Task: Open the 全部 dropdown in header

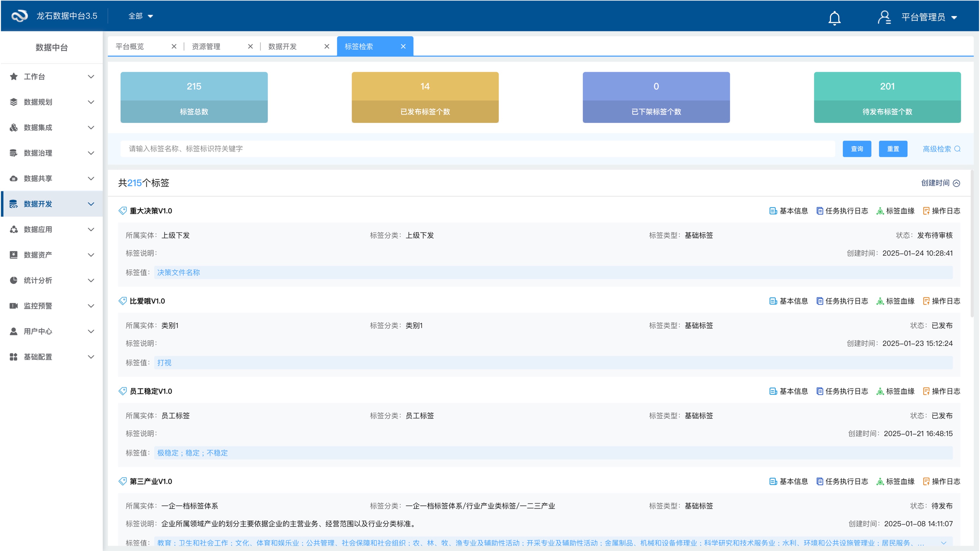Action: (x=140, y=16)
